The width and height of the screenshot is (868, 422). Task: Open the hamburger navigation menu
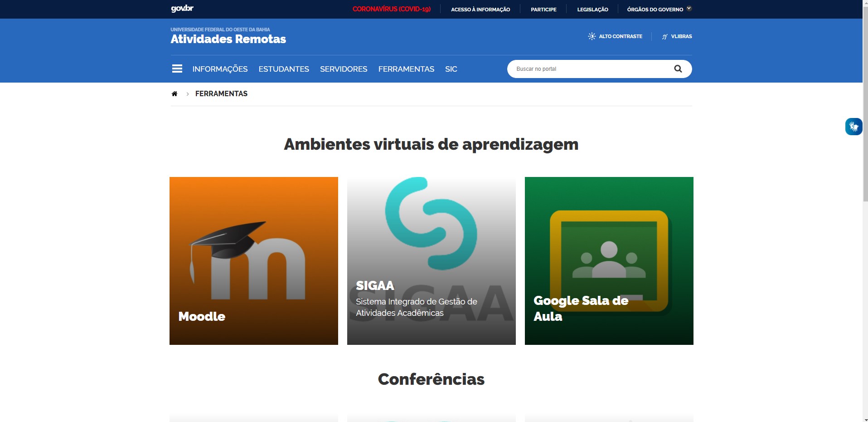[x=177, y=69]
